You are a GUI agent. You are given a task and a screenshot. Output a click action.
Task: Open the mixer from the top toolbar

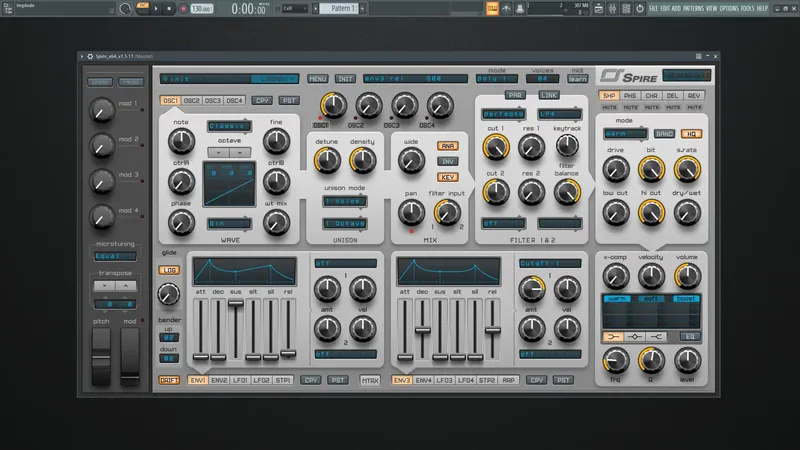(x=612, y=9)
